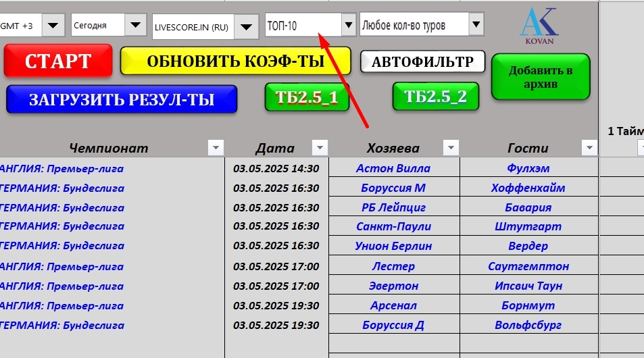Select the championship cell in Эвертон row
644x358 pixels.
112,286
